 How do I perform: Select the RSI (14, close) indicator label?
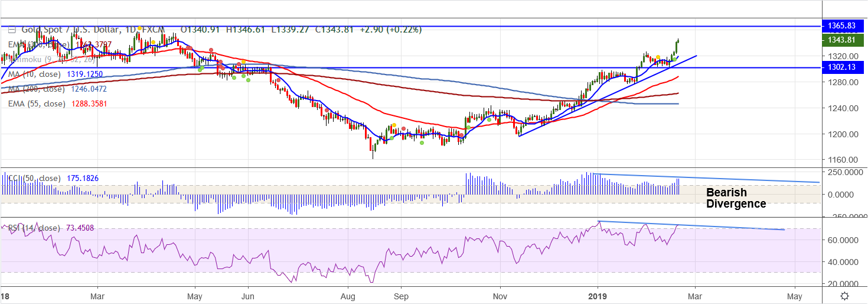coord(34,228)
